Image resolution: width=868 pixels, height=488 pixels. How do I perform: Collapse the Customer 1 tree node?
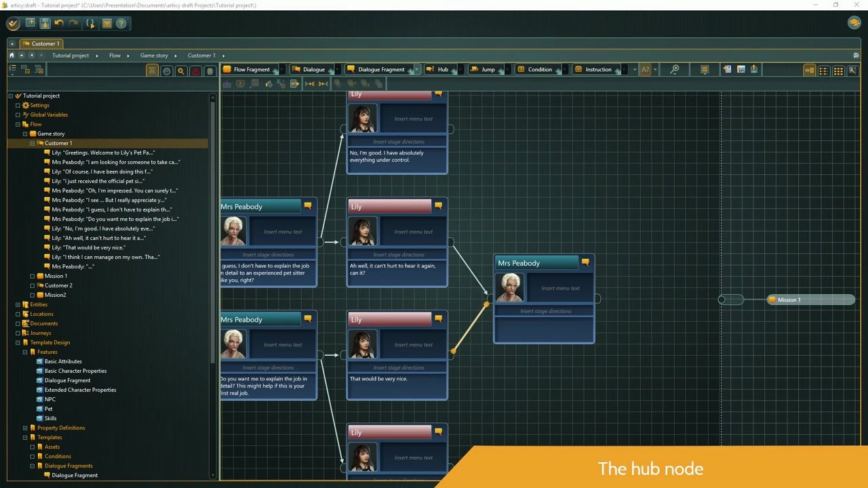(32, 143)
